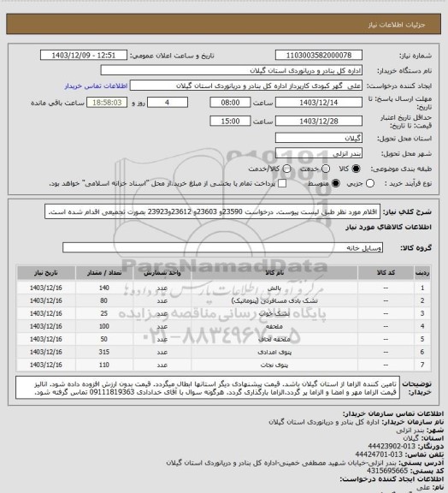
Task: Click the quantity 50 for ملحفه لحاف
Action: point(104,339)
